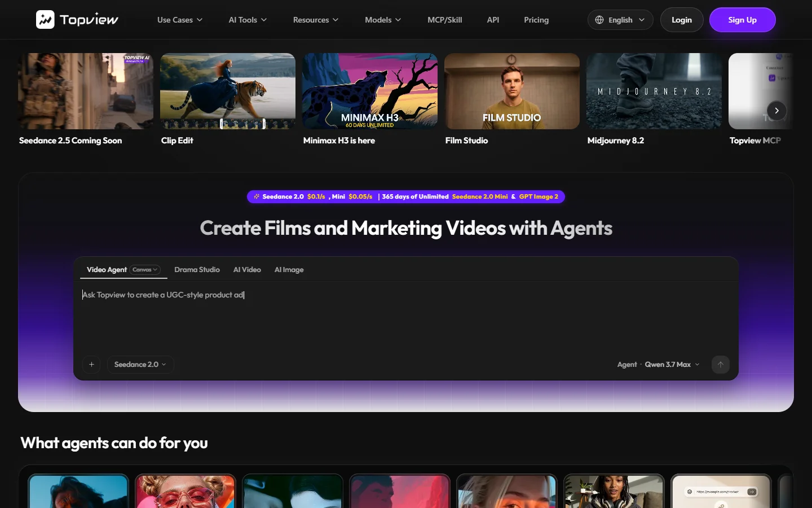Click the Sign Up button

click(x=742, y=20)
